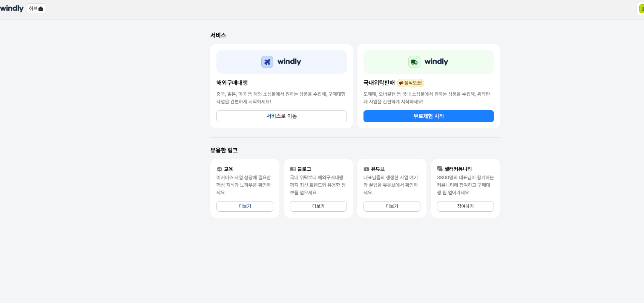Click the description starting with 도매매, 오너클랜

pos(427,98)
